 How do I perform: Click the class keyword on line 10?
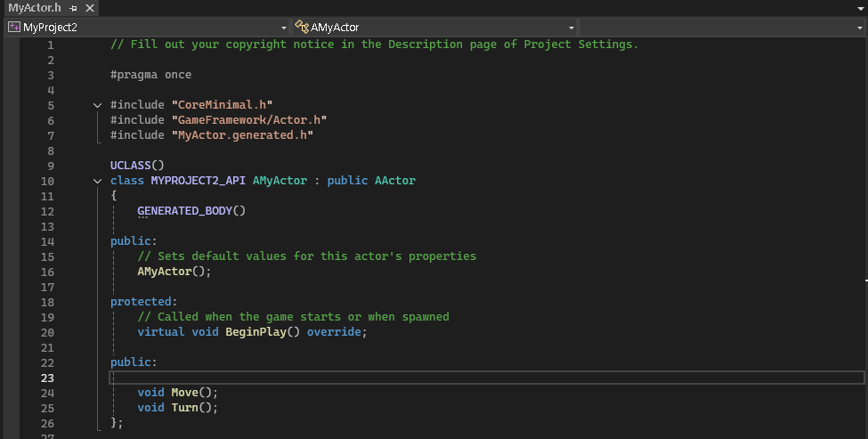126,181
